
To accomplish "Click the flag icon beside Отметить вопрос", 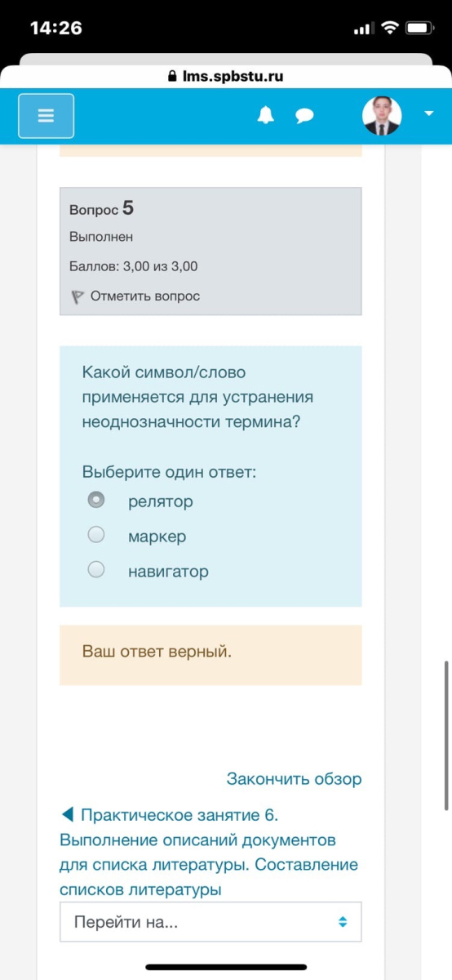I will pos(78,296).
